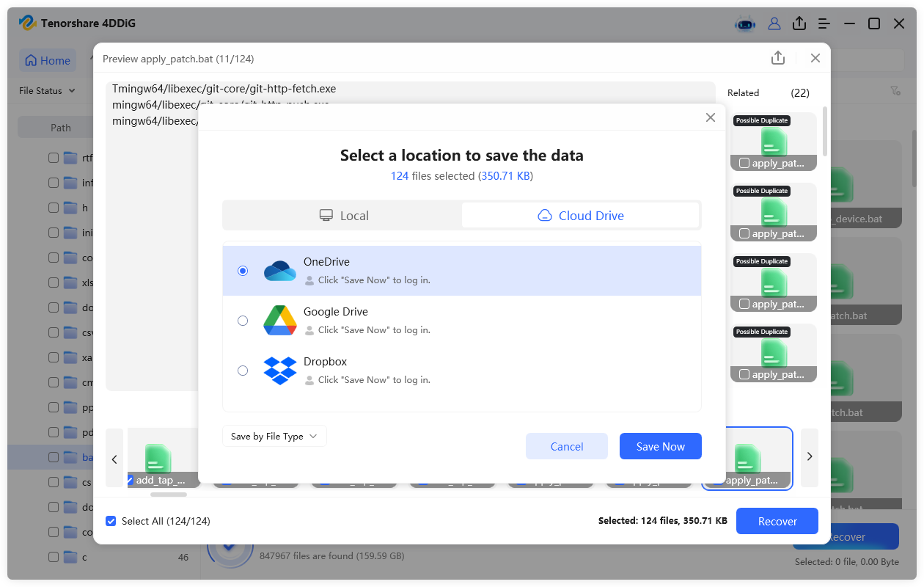Click the OneDrive cloud logo
Viewport: 924px width, 587px height.
click(279, 271)
